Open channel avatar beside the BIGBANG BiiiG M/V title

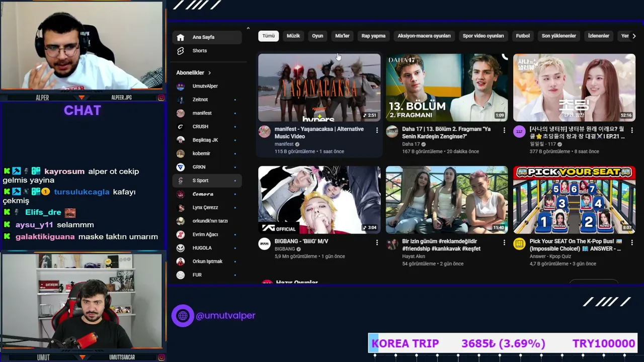265,244
